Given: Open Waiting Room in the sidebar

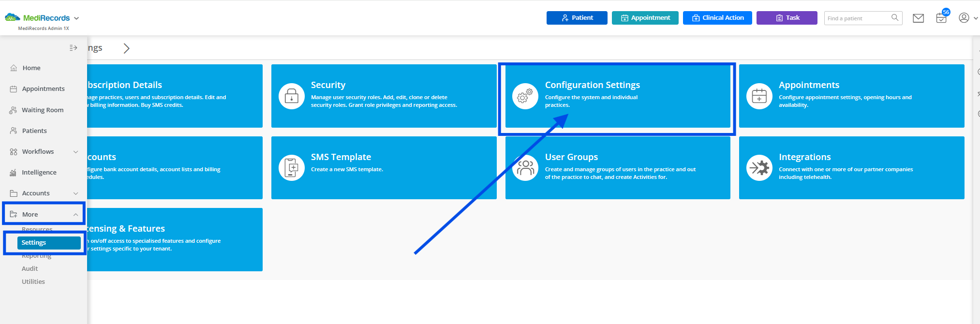Looking at the screenshot, I should click(44, 110).
